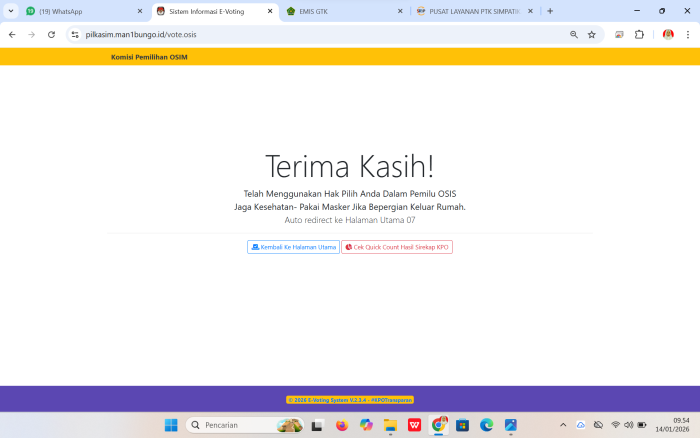The height and width of the screenshot is (438, 700).
Task: Expand the system tray hidden icons
Action: click(x=564, y=425)
